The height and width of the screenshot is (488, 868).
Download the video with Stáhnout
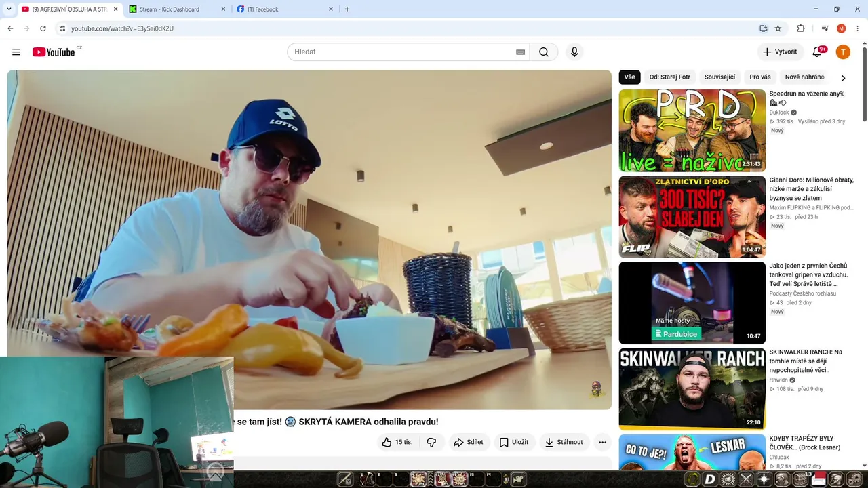(x=564, y=442)
